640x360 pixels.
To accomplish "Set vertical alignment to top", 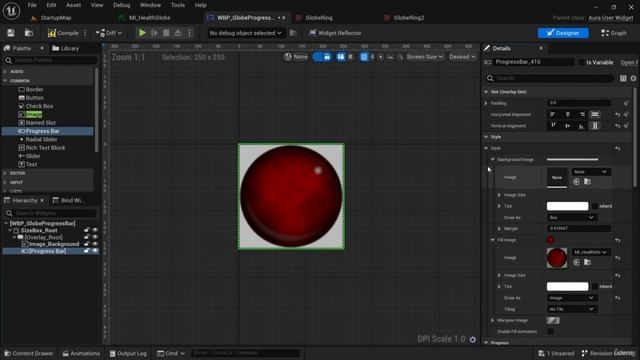I will [553, 126].
